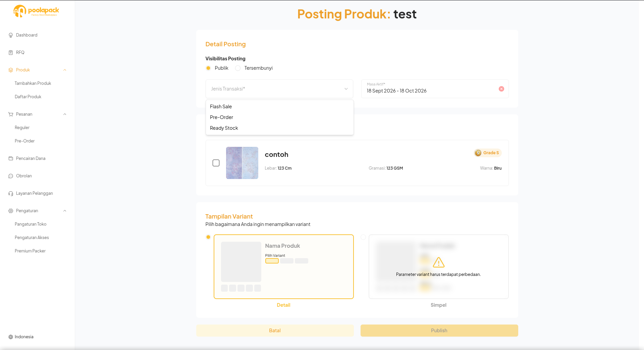Tick the contoh product checkbox
The image size is (644, 350).
pyautogui.click(x=216, y=163)
